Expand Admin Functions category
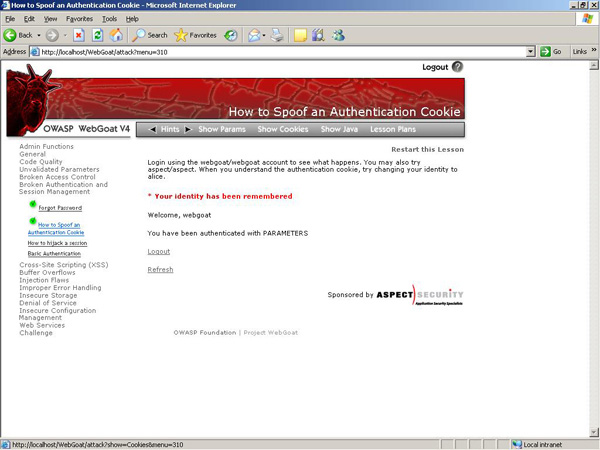Image resolution: width=600 pixels, height=450 pixels. click(46, 147)
